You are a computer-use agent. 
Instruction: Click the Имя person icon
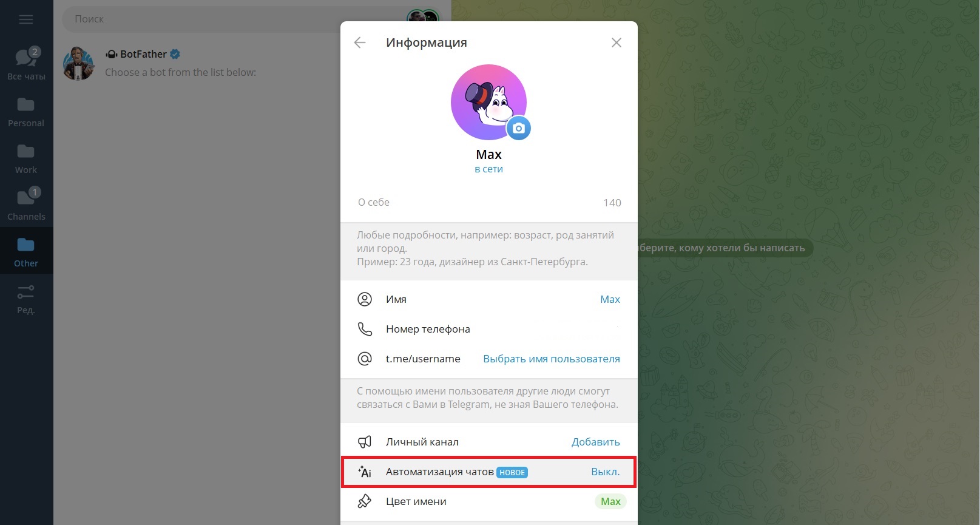(x=365, y=299)
